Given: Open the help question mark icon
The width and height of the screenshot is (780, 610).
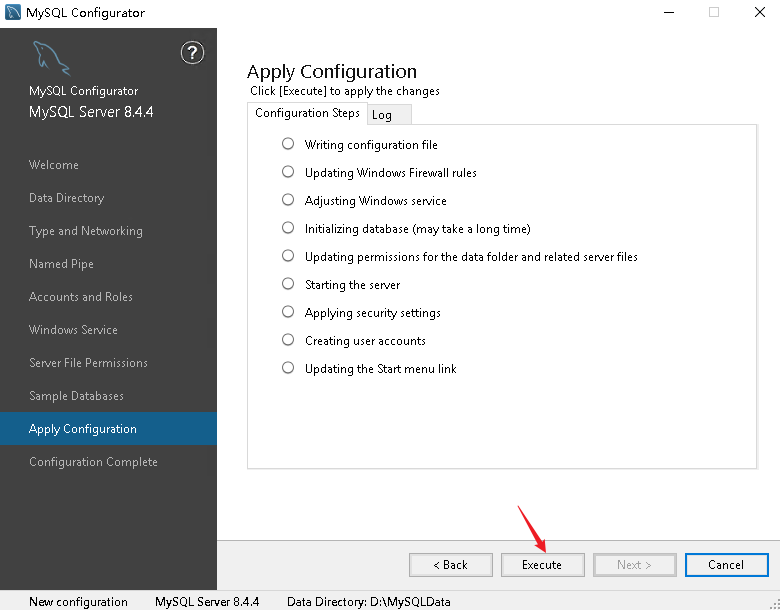Looking at the screenshot, I should tap(192, 53).
